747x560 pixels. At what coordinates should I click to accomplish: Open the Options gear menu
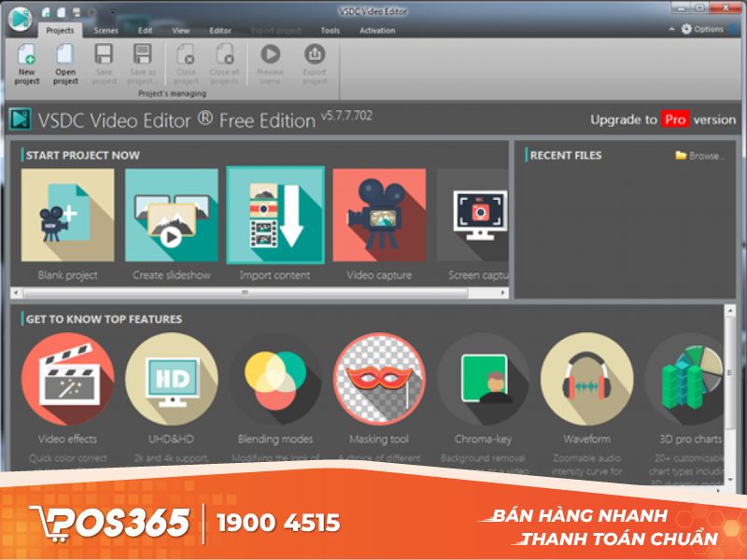[702, 29]
